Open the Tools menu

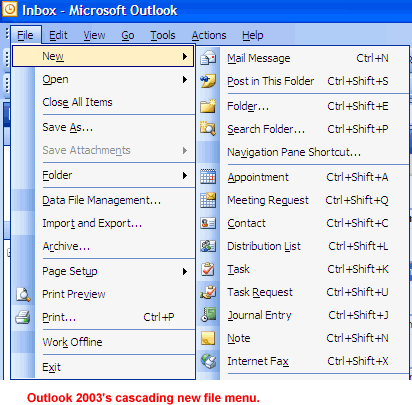tap(163, 35)
